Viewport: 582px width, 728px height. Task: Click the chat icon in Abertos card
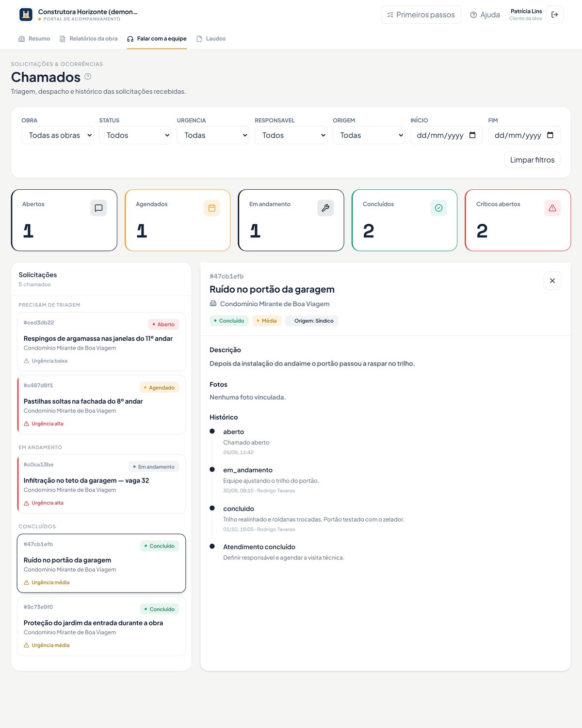[x=98, y=208]
